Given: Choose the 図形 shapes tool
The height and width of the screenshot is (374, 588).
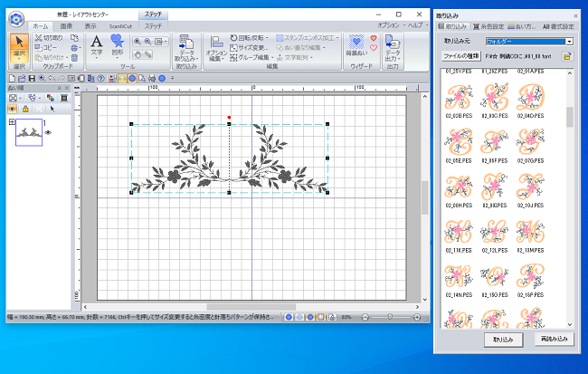Looking at the screenshot, I should point(117,45).
